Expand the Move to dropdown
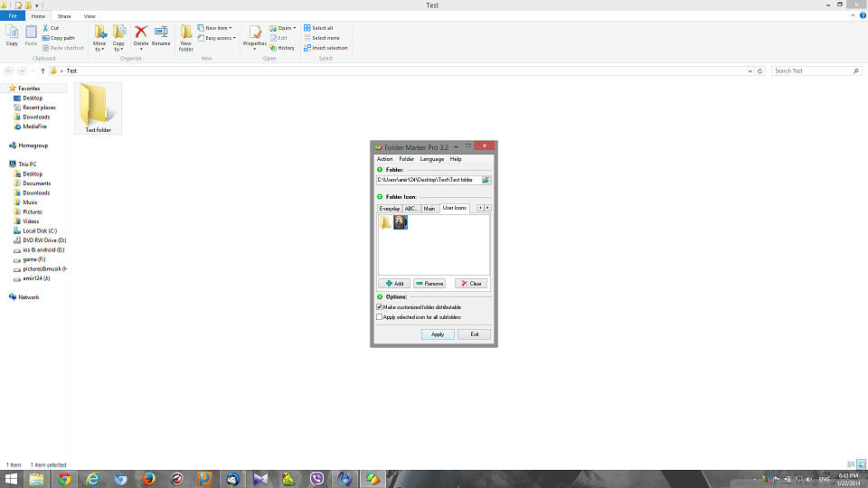 click(x=99, y=38)
